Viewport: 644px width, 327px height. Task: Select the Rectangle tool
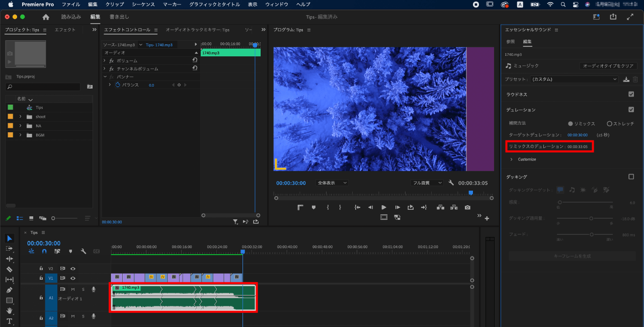point(10,300)
